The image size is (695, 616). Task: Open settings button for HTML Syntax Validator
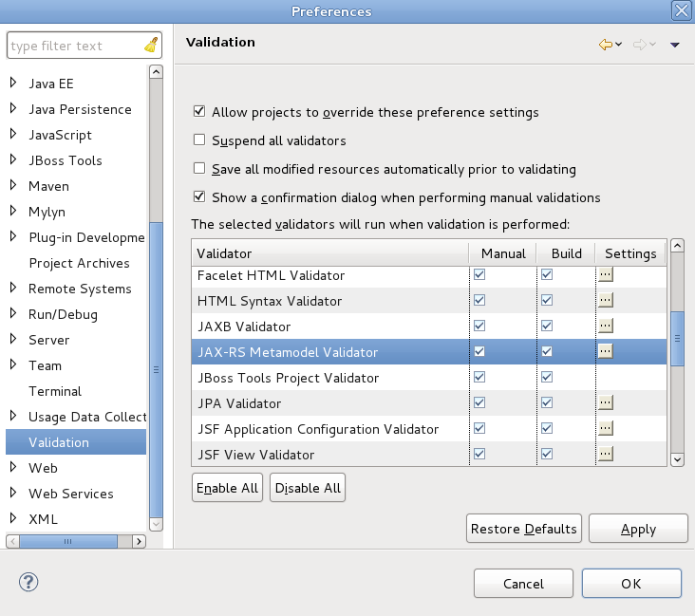[605, 300]
